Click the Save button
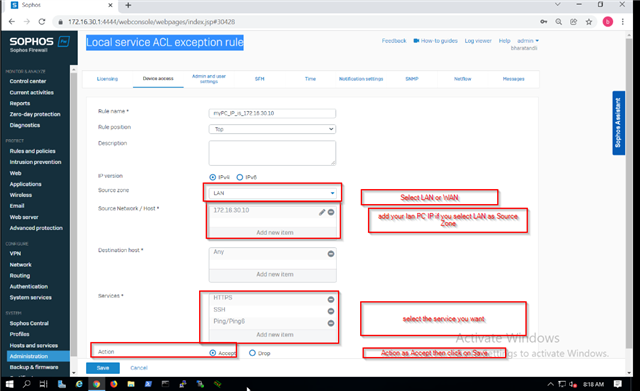 pyautogui.click(x=103, y=368)
